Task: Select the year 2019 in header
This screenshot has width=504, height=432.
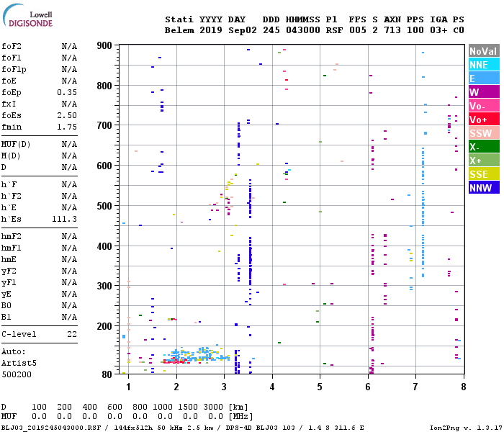Action: point(211,30)
